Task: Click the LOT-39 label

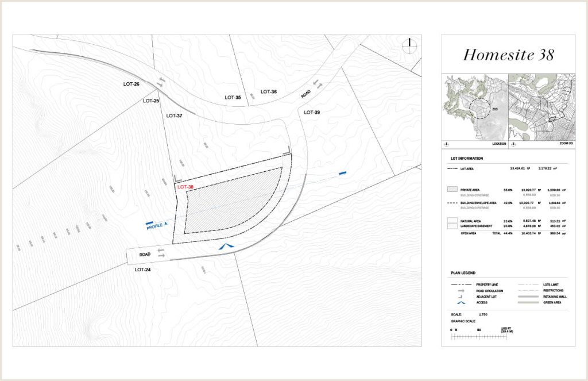Action: coord(312,112)
